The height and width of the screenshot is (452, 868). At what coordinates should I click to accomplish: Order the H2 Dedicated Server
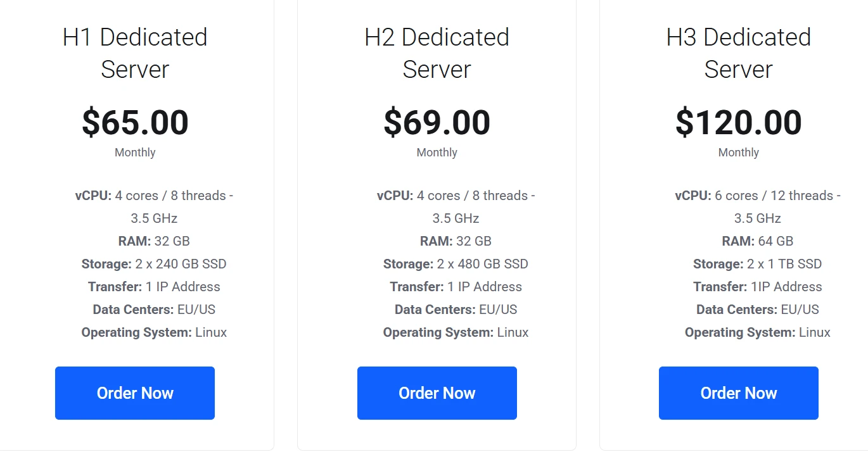437,393
